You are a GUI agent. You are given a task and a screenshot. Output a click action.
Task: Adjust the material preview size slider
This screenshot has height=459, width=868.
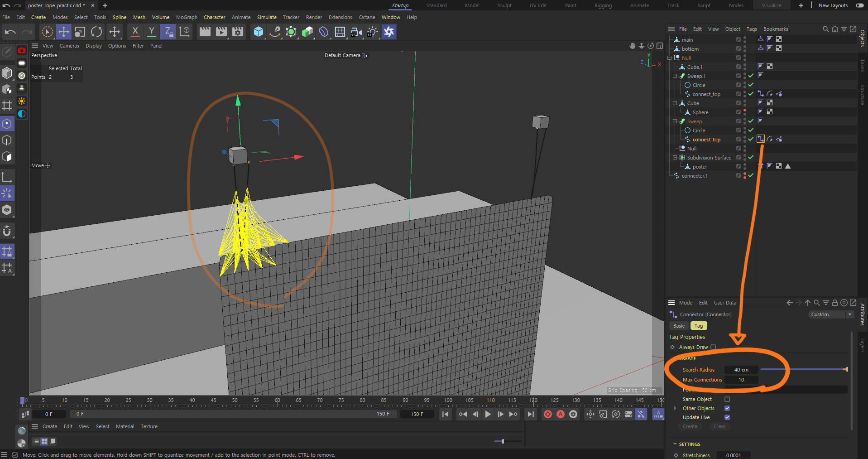point(508,441)
